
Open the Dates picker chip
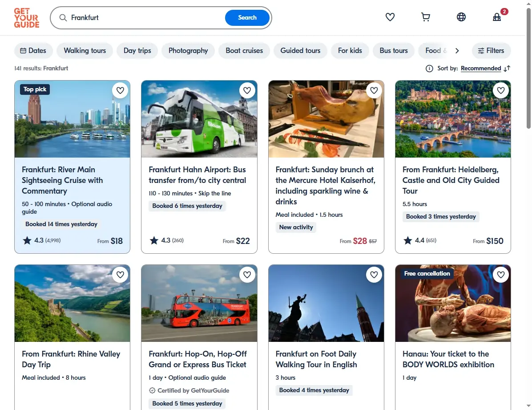(x=33, y=51)
